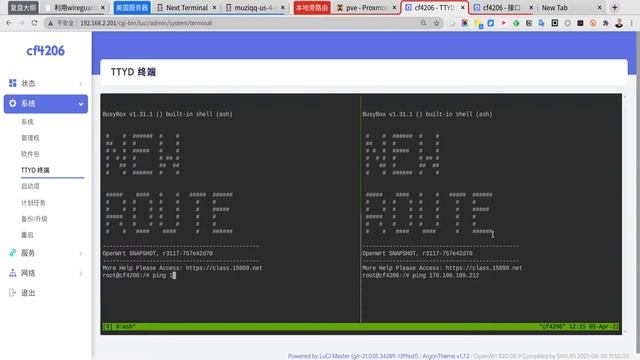Viewport: 640px width, 360px height.
Task: Click the Powered by LuCI Master footer link
Action: coord(353,356)
